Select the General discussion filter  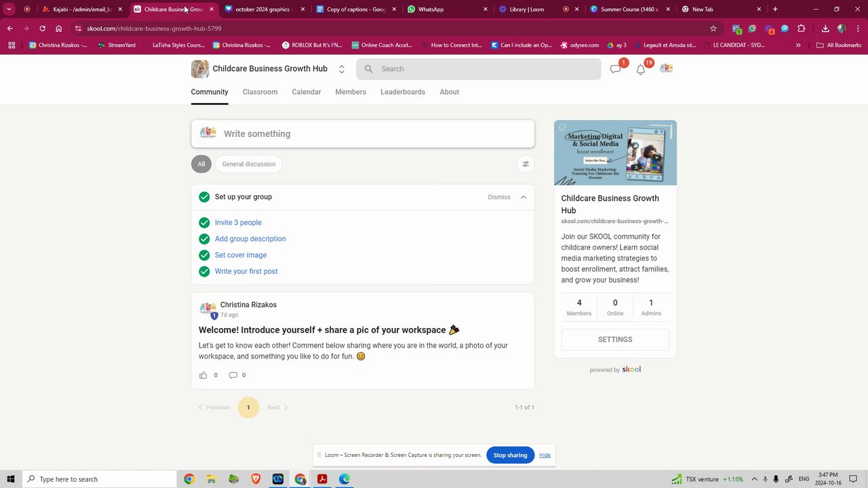[249, 164]
